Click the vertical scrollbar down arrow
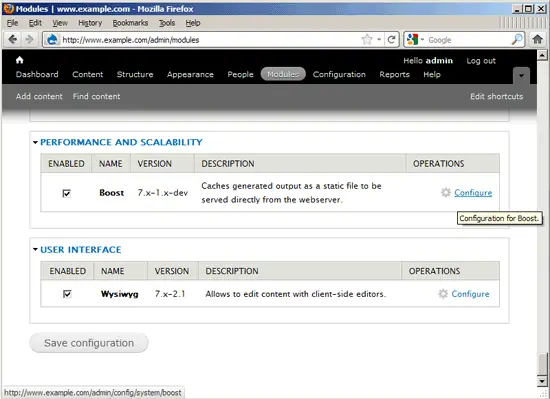 (x=542, y=381)
